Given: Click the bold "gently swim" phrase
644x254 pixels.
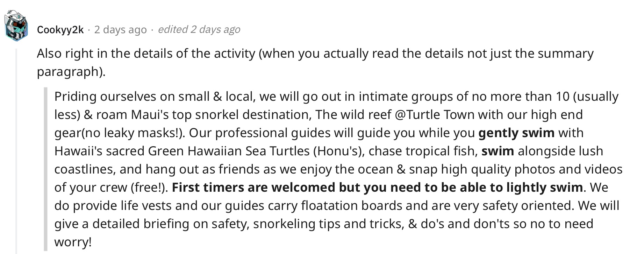Looking at the screenshot, I should click(x=516, y=133).
